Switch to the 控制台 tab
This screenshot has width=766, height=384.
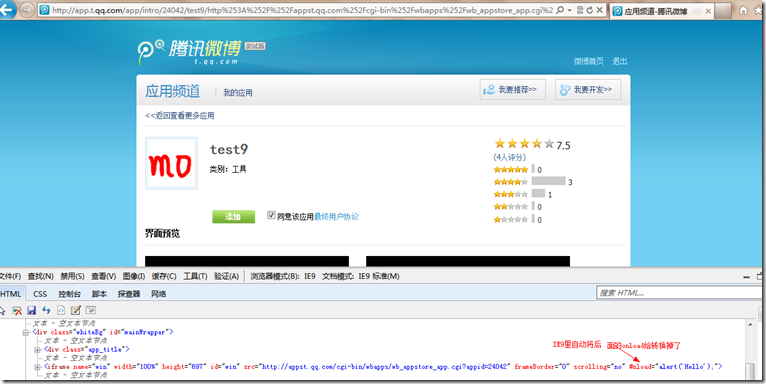(69, 294)
